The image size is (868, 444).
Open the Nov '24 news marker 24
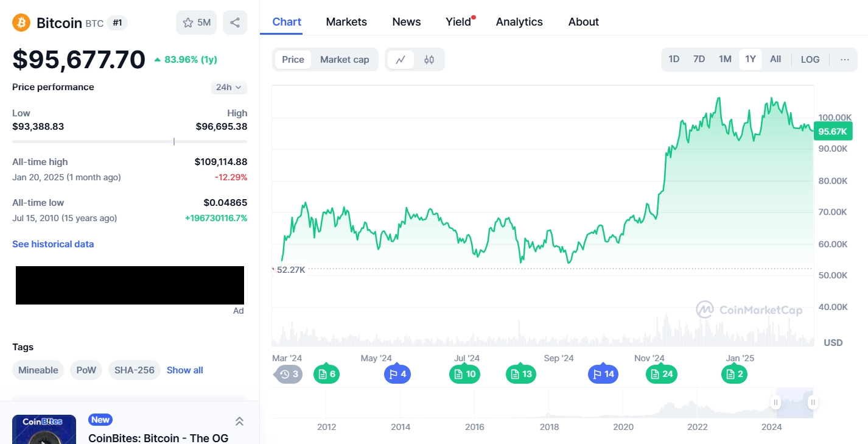661,374
